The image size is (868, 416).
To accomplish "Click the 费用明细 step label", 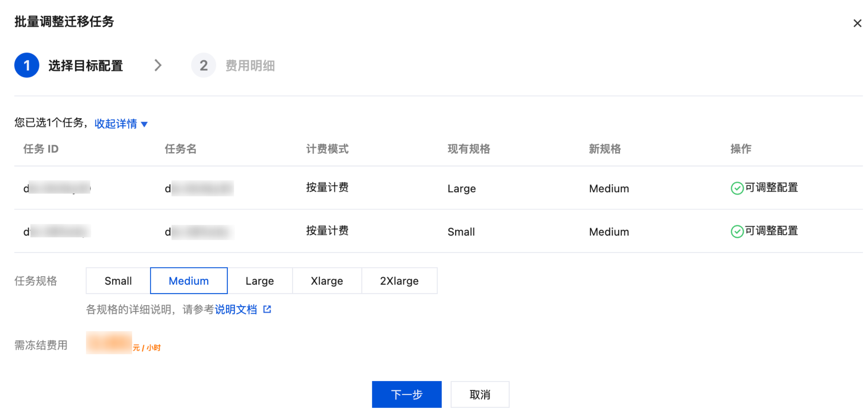I will (x=250, y=66).
